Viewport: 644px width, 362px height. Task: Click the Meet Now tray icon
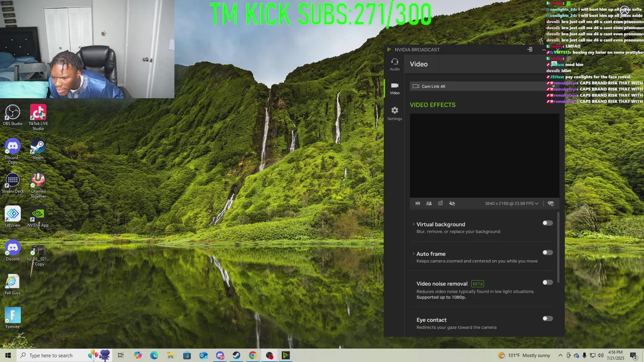pos(569,355)
